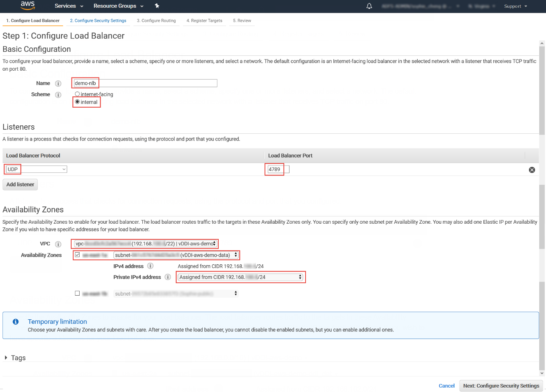Click the info icon beside Scheme
Image resolution: width=546 pixels, height=392 pixels.
coord(58,94)
